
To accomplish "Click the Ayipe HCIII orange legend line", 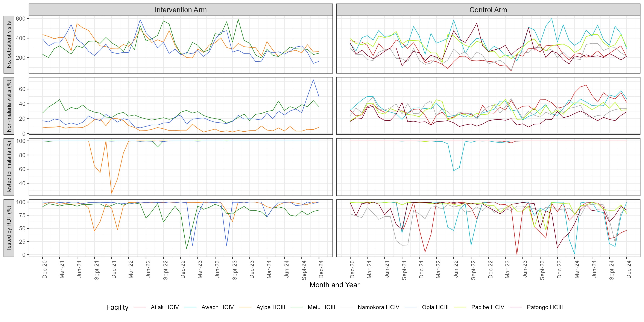I will click(245, 307).
